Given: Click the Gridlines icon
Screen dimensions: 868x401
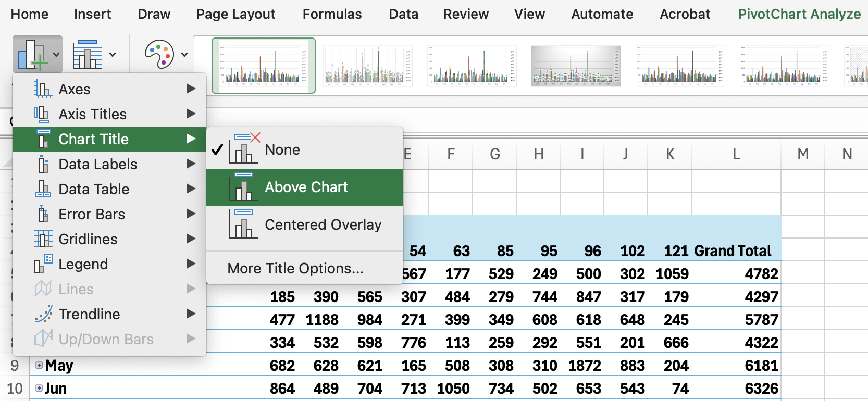Looking at the screenshot, I should point(44,239).
